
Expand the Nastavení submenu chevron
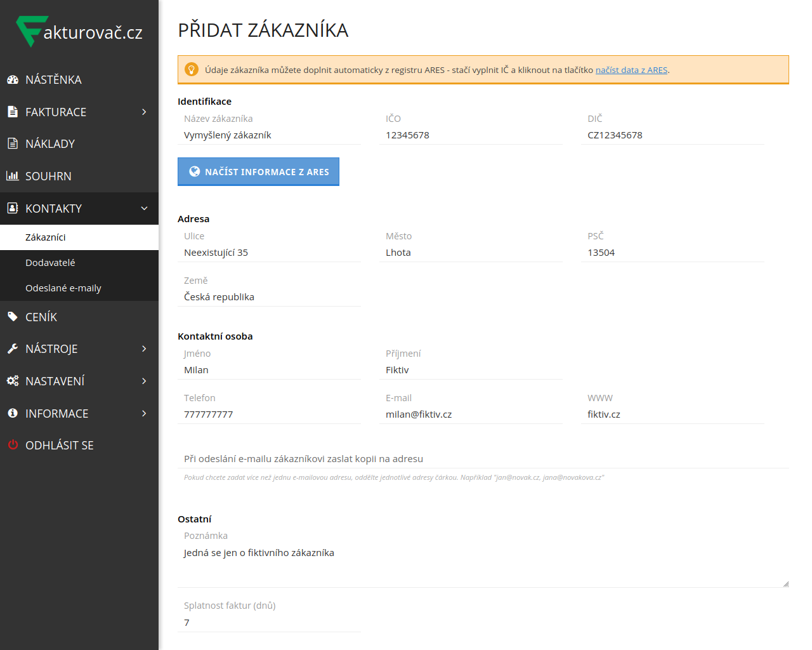[144, 381]
